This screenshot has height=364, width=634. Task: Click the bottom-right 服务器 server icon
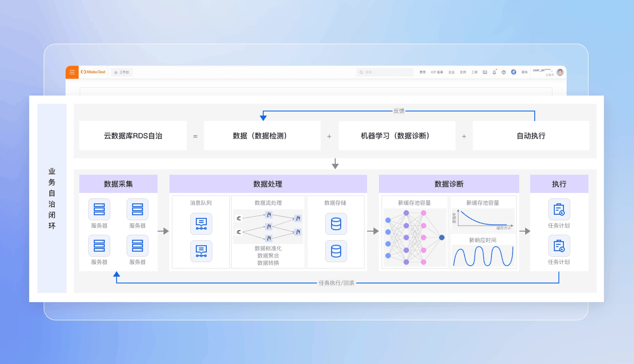[x=138, y=246]
